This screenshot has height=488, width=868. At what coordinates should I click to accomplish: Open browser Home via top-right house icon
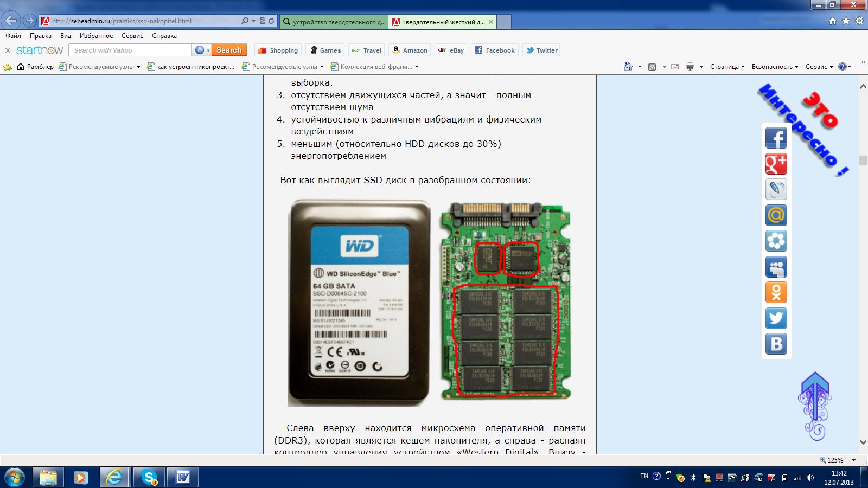tap(833, 21)
